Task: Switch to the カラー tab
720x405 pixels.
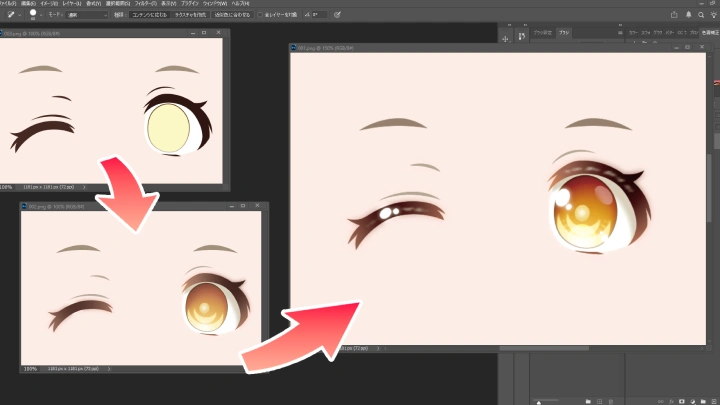Action: tap(633, 33)
